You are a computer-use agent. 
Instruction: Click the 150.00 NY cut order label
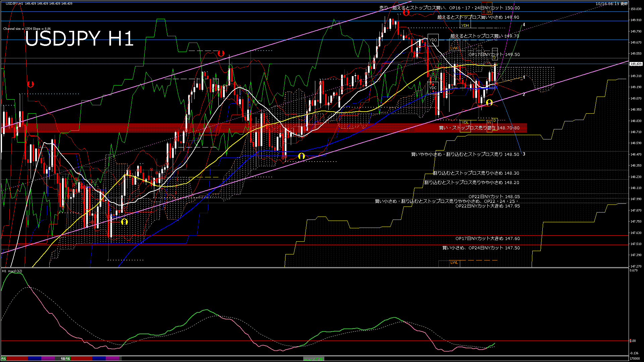[x=449, y=8]
